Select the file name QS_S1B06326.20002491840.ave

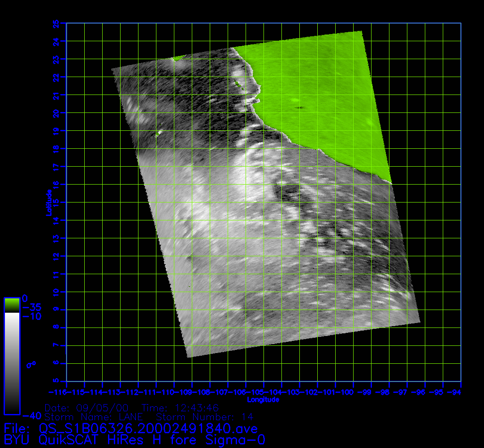(148, 429)
